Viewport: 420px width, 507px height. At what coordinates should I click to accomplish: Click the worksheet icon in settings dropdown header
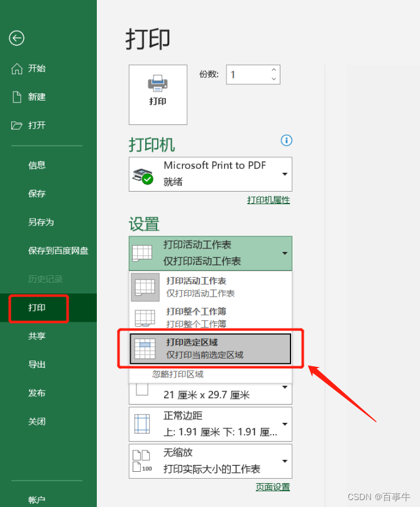[142, 253]
